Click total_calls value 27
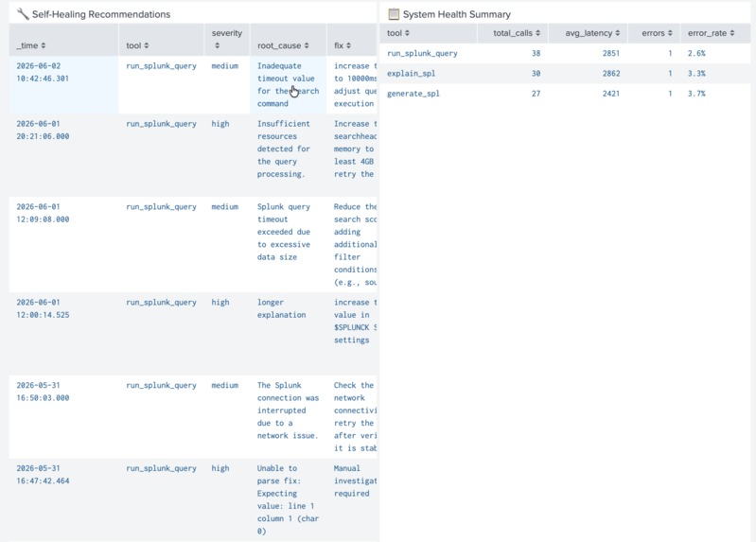This screenshot has width=756, height=542. 536,94
